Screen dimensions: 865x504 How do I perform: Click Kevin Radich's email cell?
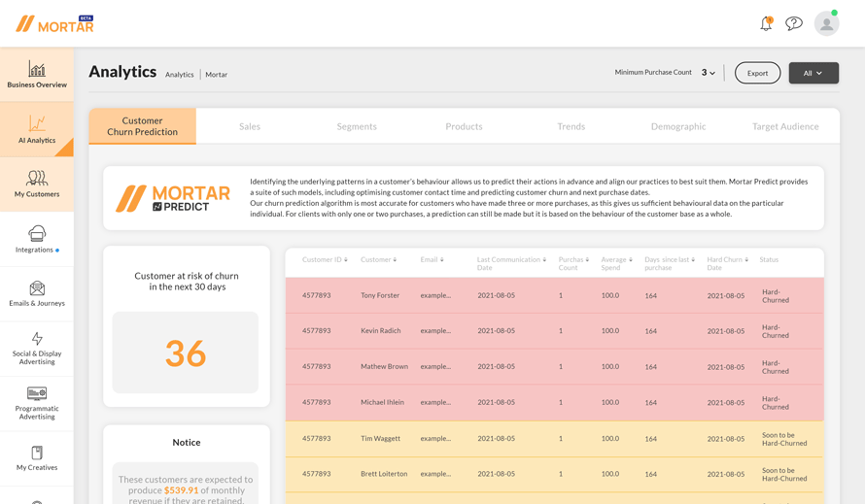435,331
